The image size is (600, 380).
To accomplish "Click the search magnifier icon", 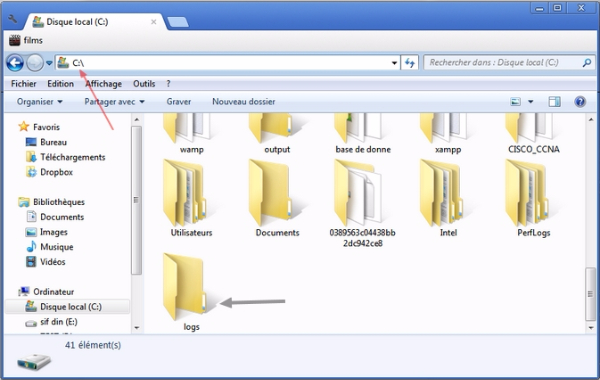I will pyautogui.click(x=587, y=62).
